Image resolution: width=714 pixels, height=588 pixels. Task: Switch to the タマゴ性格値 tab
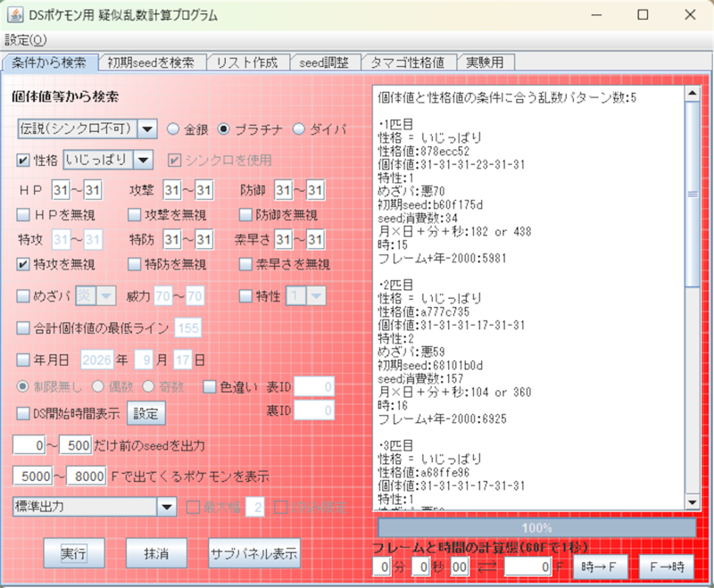pos(408,62)
